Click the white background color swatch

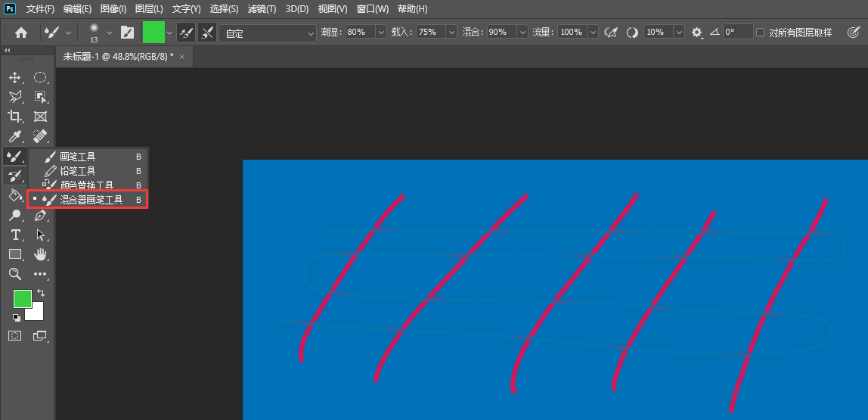pos(36,313)
